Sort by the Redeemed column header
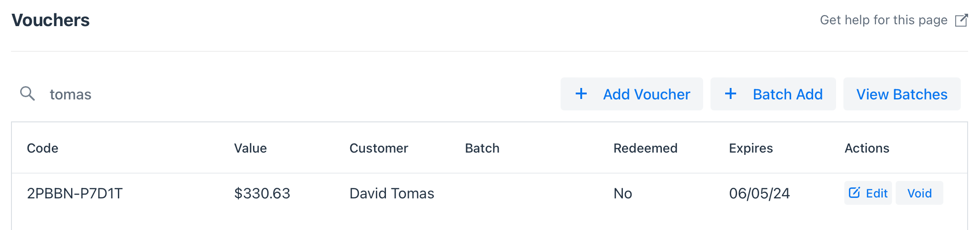Screen dimensions: 980x230 click(x=645, y=148)
